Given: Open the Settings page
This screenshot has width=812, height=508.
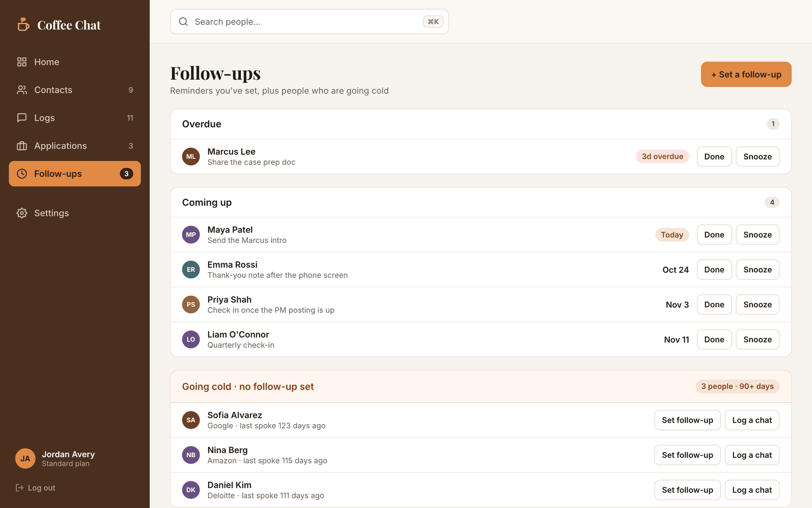Looking at the screenshot, I should click(x=75, y=213).
